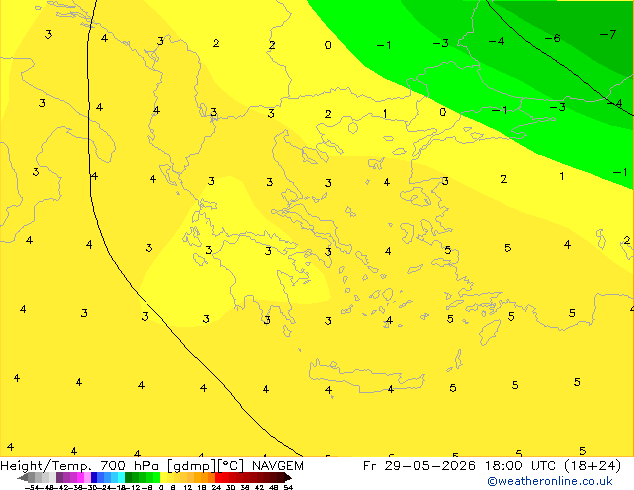Click the '[gdmp]' unit label
The image size is (634, 490).
[190, 466]
